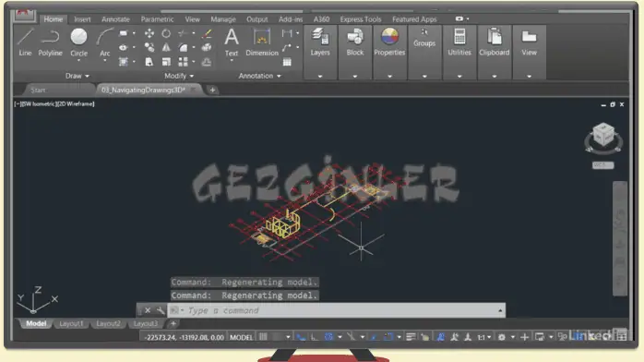644x362 pixels.
Task: Open the Express Tools tab
Action: [x=361, y=19]
